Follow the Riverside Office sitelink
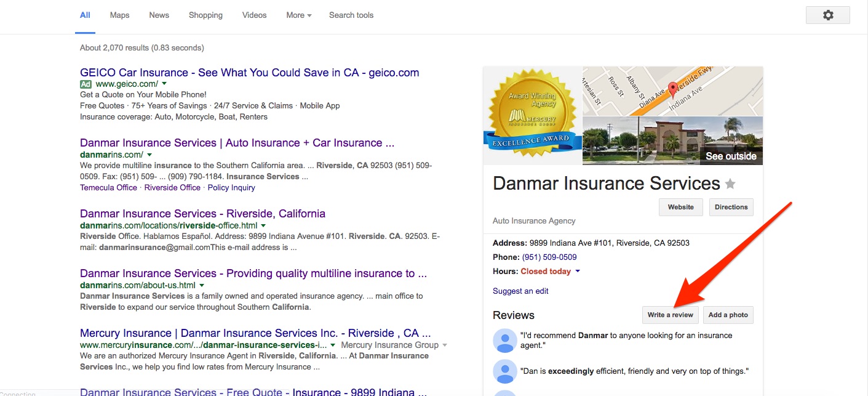Viewport: 868px width, 396px height. [x=172, y=187]
